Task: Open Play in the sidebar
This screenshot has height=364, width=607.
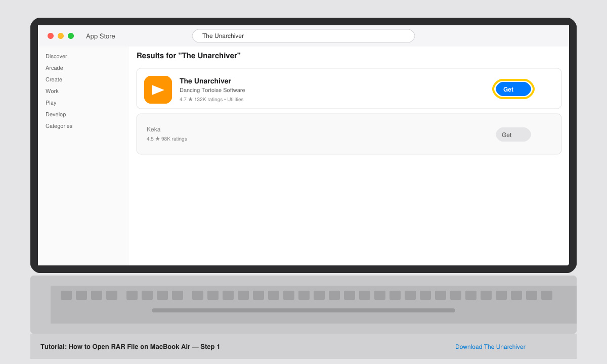Action: [51, 103]
